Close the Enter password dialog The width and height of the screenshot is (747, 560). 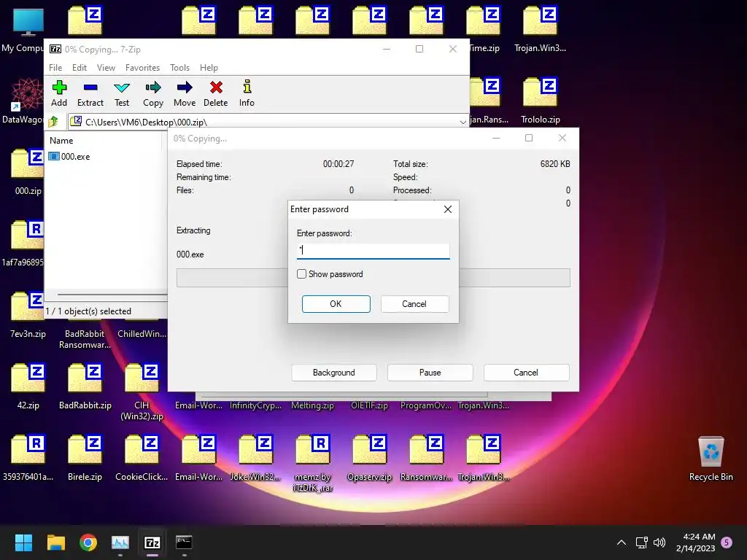pyautogui.click(x=448, y=209)
